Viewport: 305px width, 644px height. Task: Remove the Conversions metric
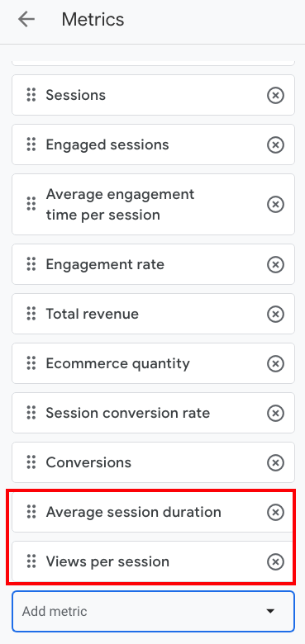[x=275, y=463]
